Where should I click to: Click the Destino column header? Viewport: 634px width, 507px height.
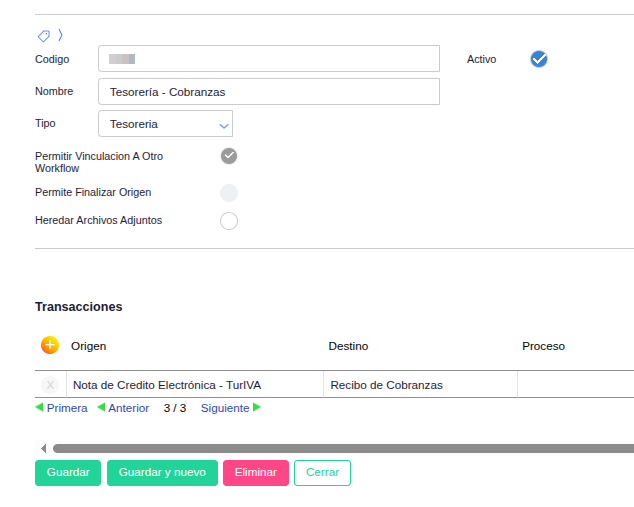(x=348, y=346)
